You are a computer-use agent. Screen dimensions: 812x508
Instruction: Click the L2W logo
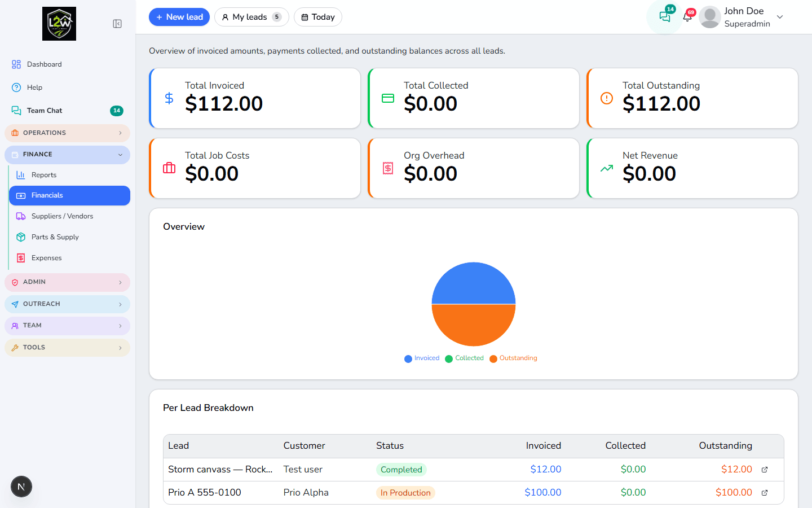[59, 24]
